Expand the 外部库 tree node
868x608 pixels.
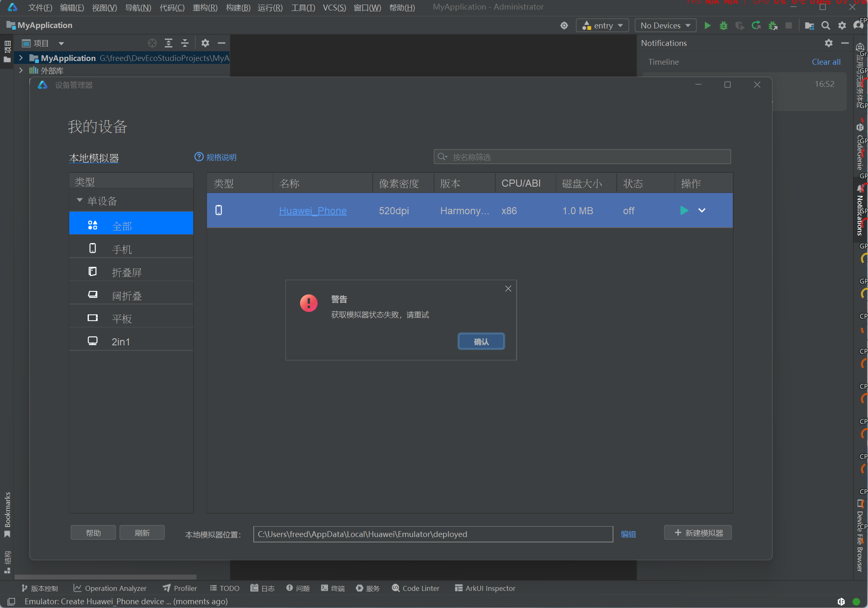pyautogui.click(x=21, y=70)
